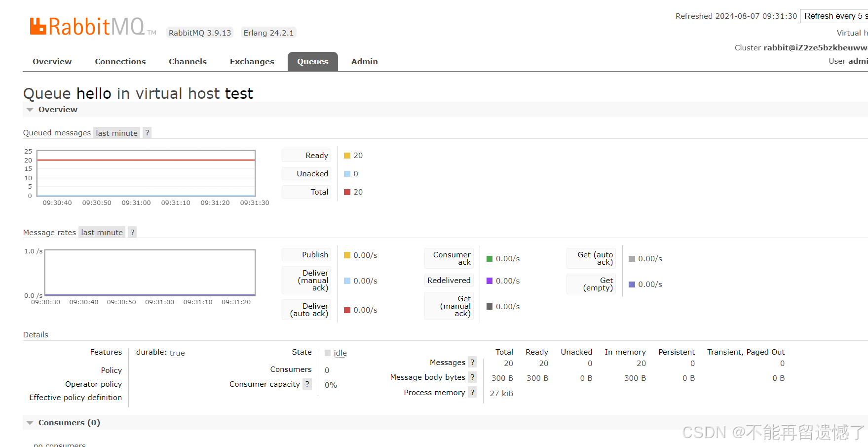Click the Message rates chart
This screenshot has height=447, width=868.
(x=150, y=273)
